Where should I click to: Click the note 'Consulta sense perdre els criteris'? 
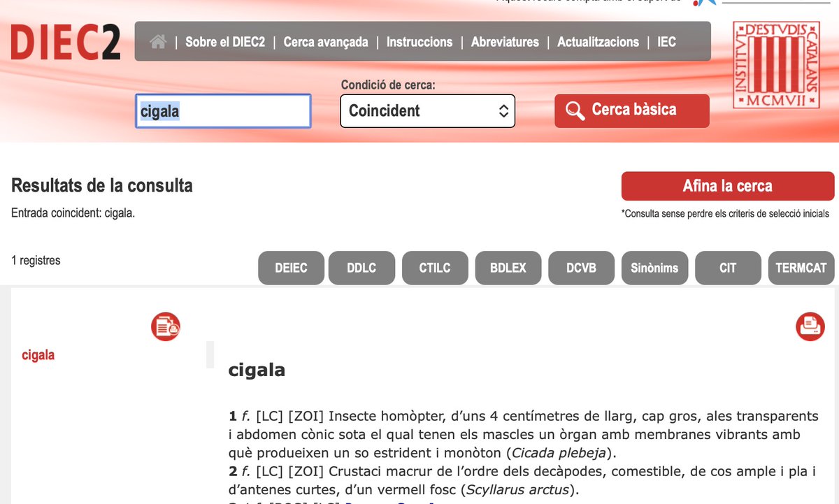726,213
